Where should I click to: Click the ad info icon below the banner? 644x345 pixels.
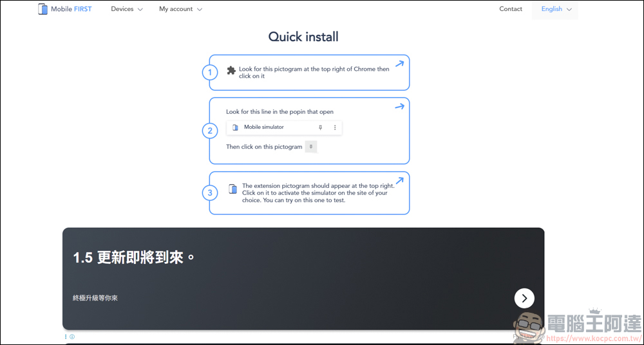coord(72,337)
